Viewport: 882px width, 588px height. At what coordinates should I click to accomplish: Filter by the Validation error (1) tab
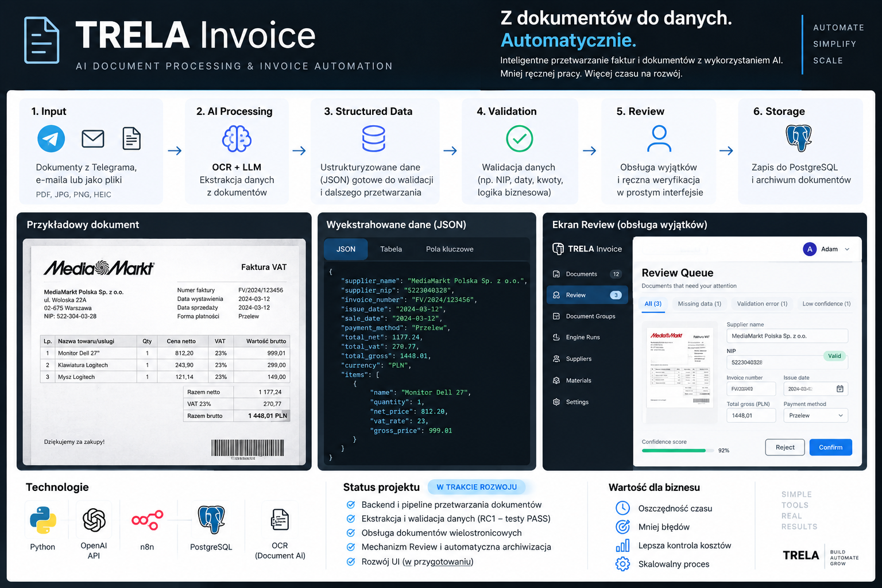click(762, 304)
